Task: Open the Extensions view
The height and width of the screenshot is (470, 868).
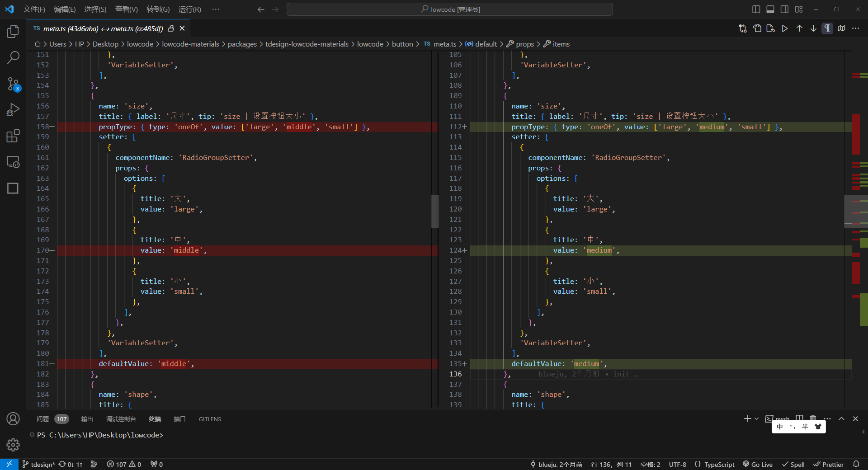Action: pyautogui.click(x=13, y=136)
